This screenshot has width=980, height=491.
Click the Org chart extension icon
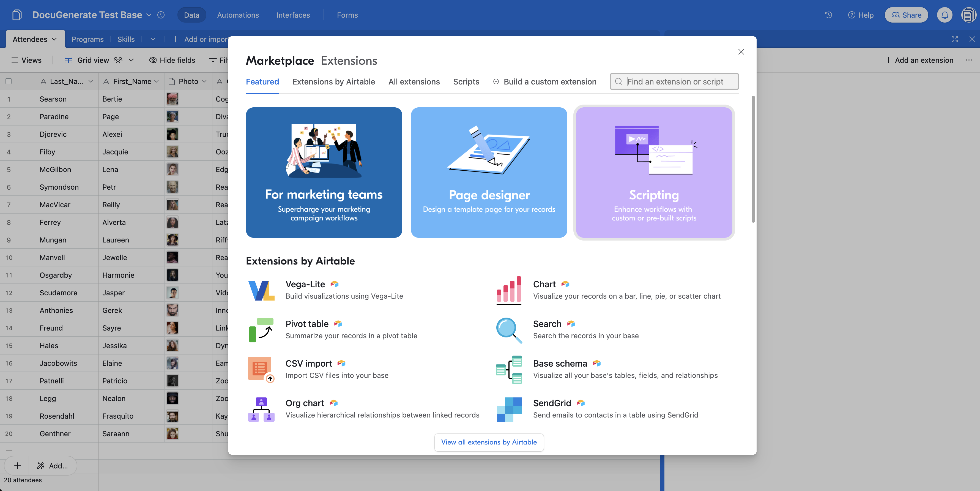click(261, 409)
